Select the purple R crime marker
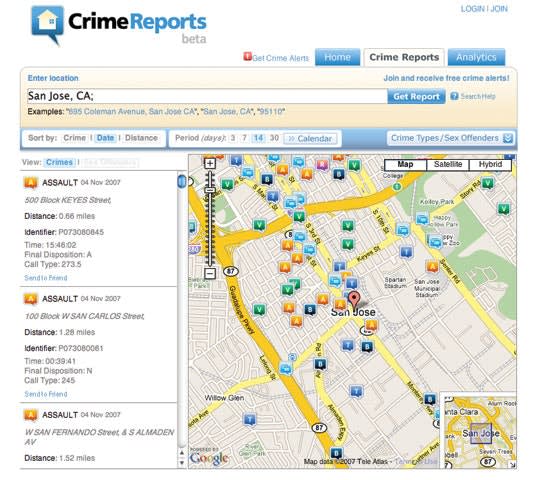 [x=322, y=165]
